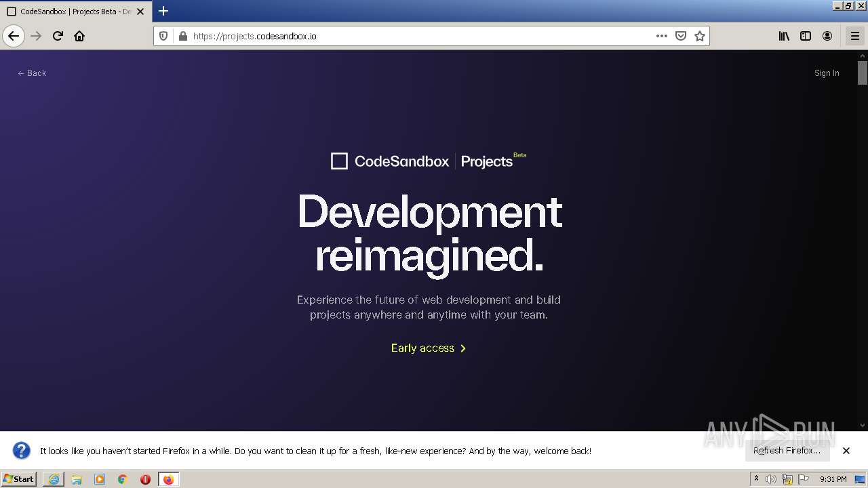
Task: Select Firefox taskbar button
Action: pyautogui.click(x=169, y=479)
